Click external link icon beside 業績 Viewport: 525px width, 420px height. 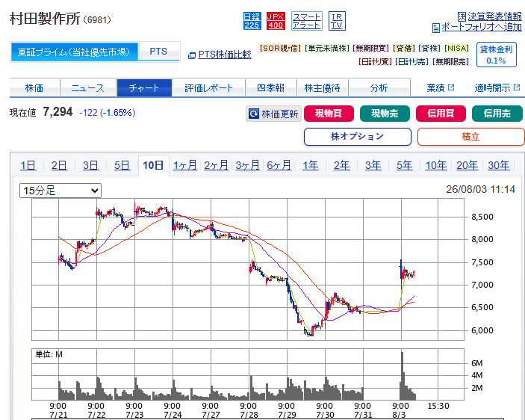[x=451, y=87]
